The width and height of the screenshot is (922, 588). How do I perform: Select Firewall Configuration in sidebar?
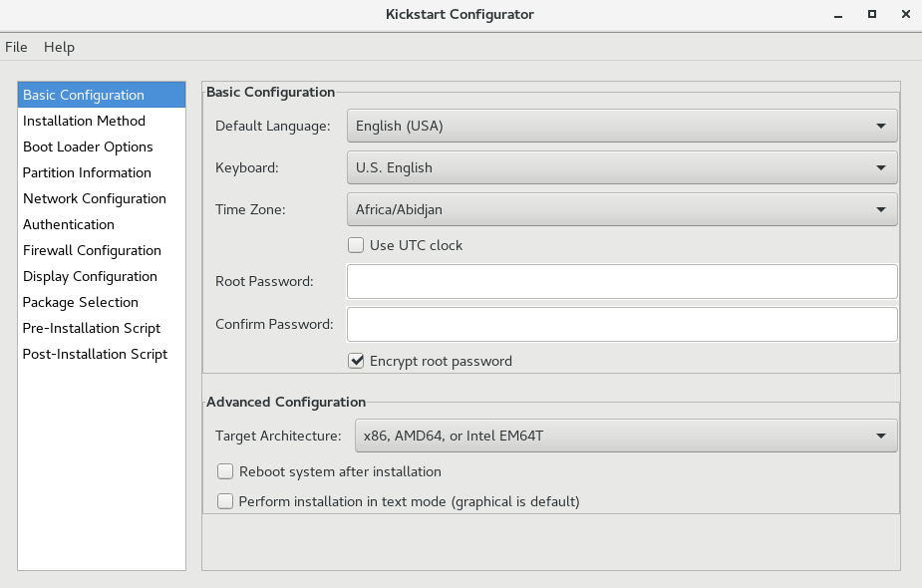pos(92,250)
